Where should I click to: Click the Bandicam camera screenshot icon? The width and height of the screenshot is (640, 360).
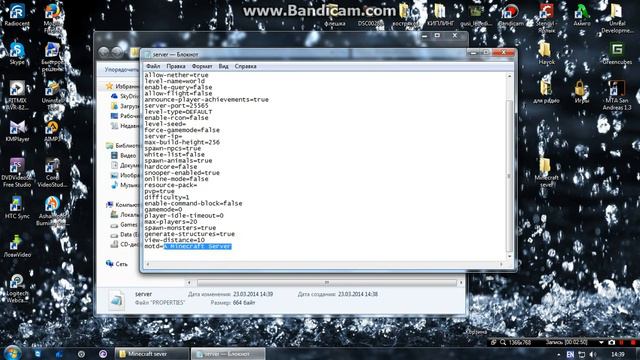click(611, 342)
